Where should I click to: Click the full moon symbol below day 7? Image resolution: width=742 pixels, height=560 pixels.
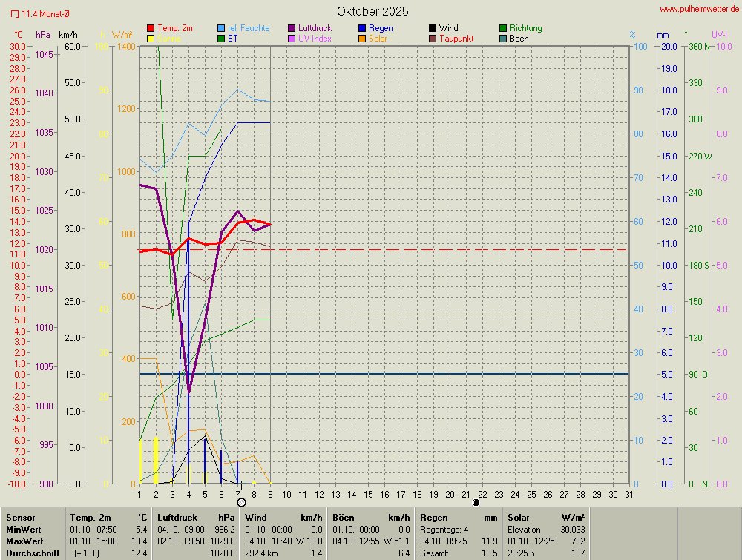[x=241, y=502]
